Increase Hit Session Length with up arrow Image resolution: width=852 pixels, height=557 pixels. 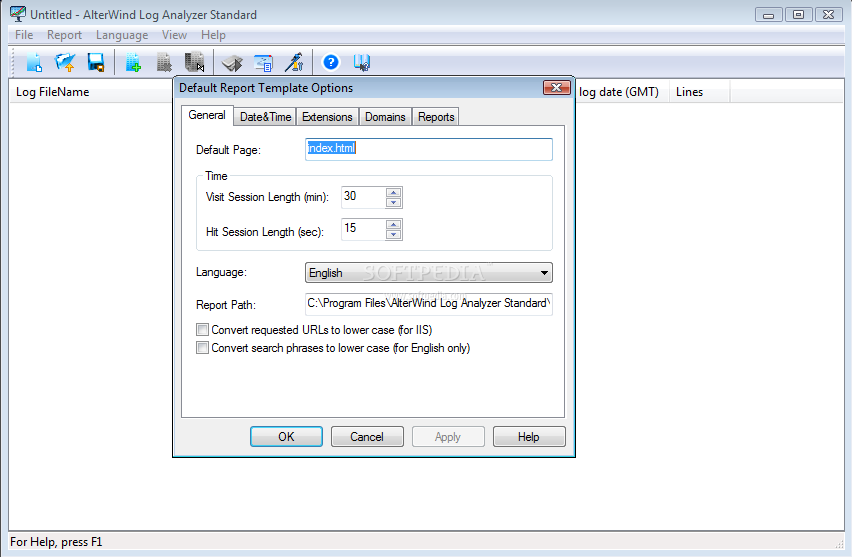[x=393, y=224]
